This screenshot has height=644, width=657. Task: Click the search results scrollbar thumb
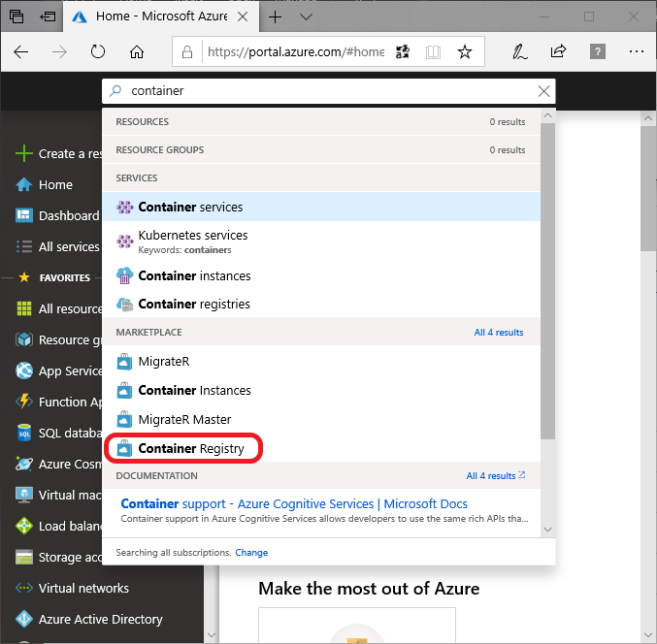click(547, 280)
